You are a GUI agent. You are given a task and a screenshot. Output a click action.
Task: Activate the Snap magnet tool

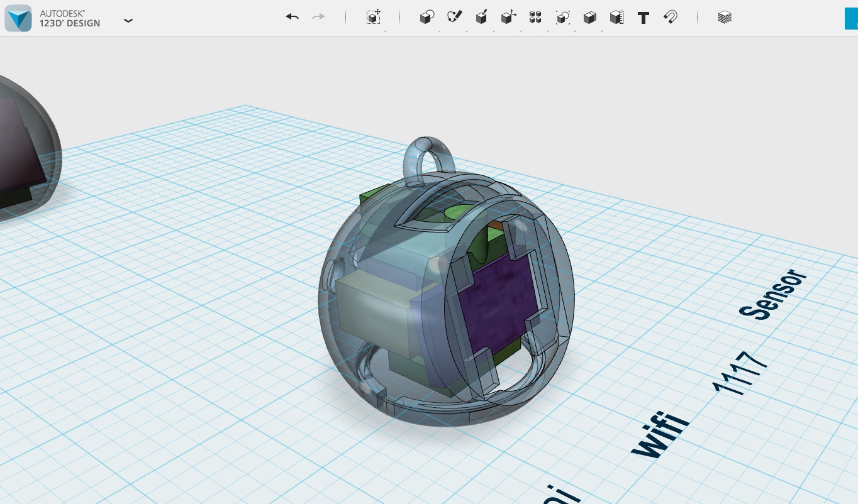point(670,17)
